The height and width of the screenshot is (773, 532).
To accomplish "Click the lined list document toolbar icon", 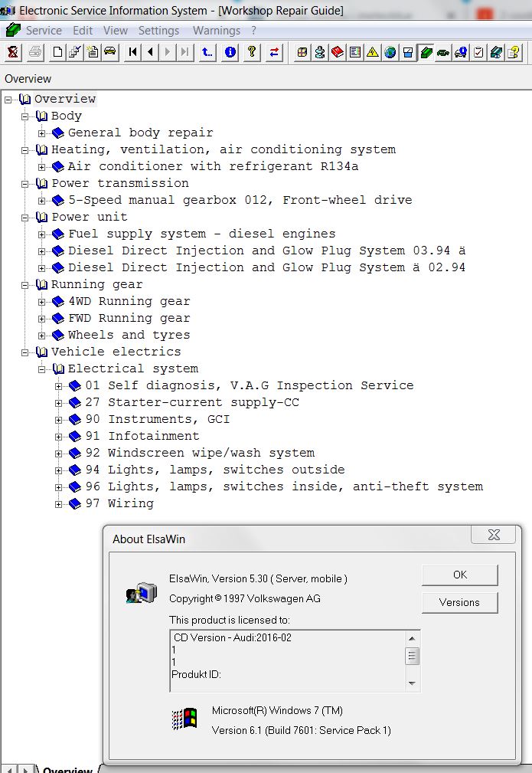I will point(355,52).
